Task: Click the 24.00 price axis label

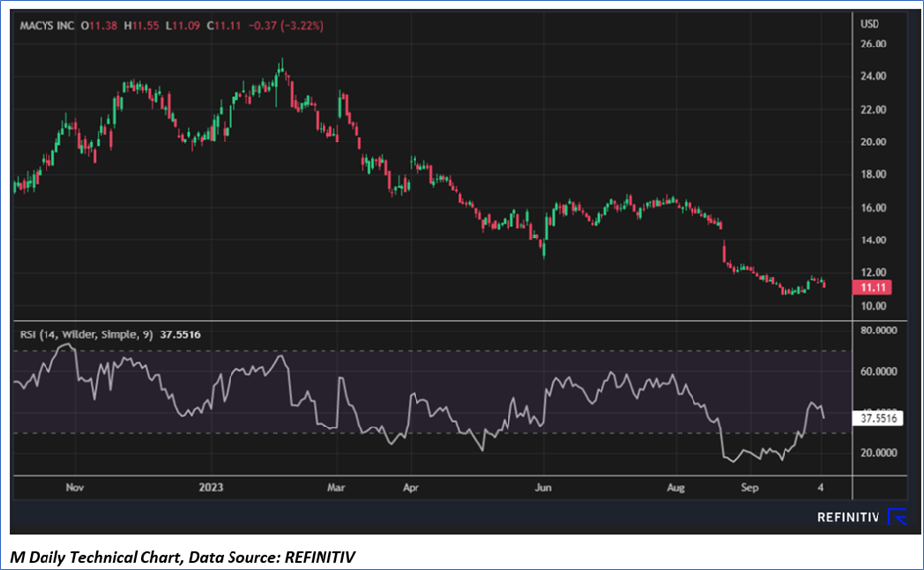Action: pyautogui.click(x=874, y=76)
